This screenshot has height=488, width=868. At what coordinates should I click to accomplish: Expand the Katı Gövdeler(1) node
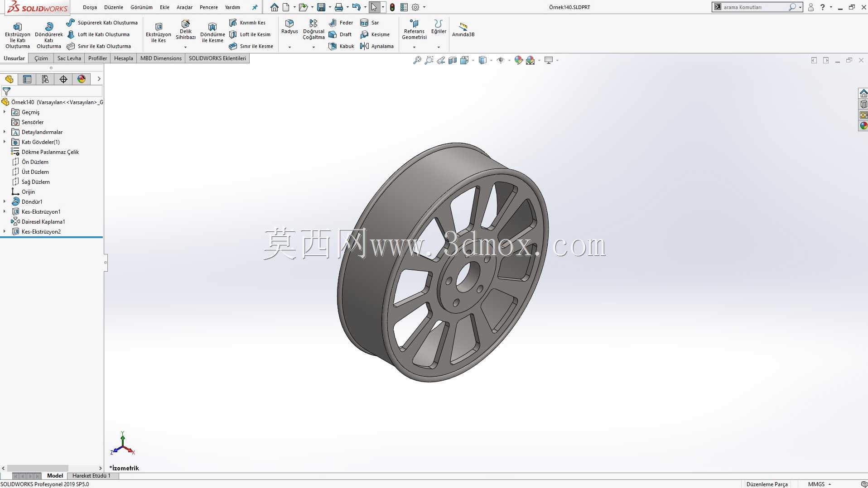pyautogui.click(x=5, y=142)
